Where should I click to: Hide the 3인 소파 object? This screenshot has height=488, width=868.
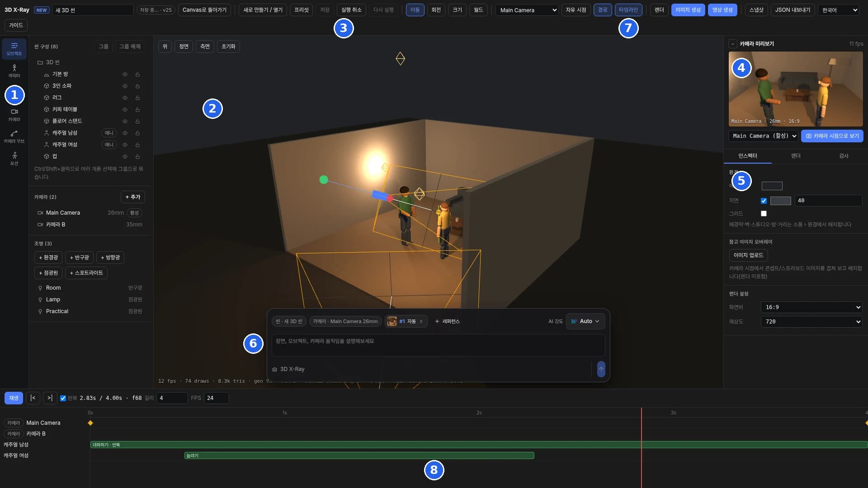point(125,86)
